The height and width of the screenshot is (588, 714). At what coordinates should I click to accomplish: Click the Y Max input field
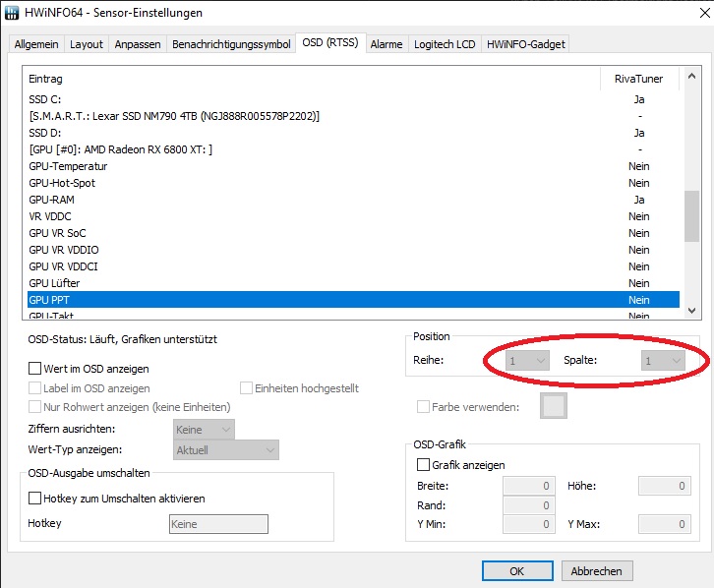tap(665, 524)
